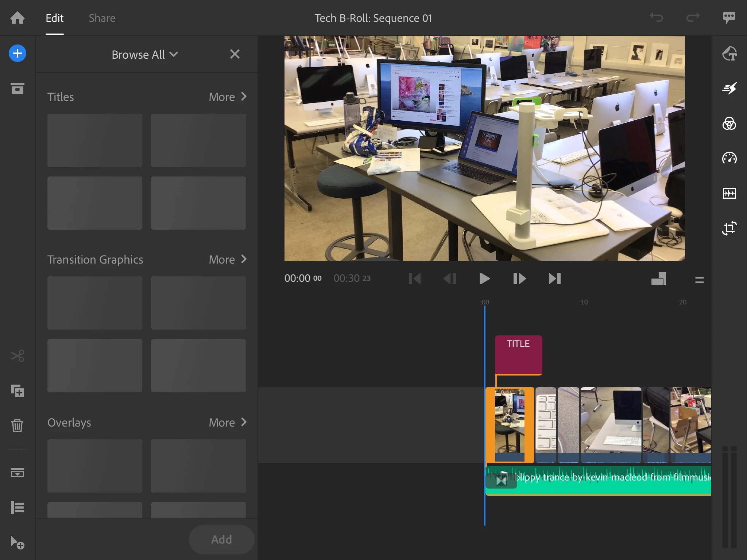The height and width of the screenshot is (560, 747).
Task: Open the crop and transform tool
Action: (729, 228)
